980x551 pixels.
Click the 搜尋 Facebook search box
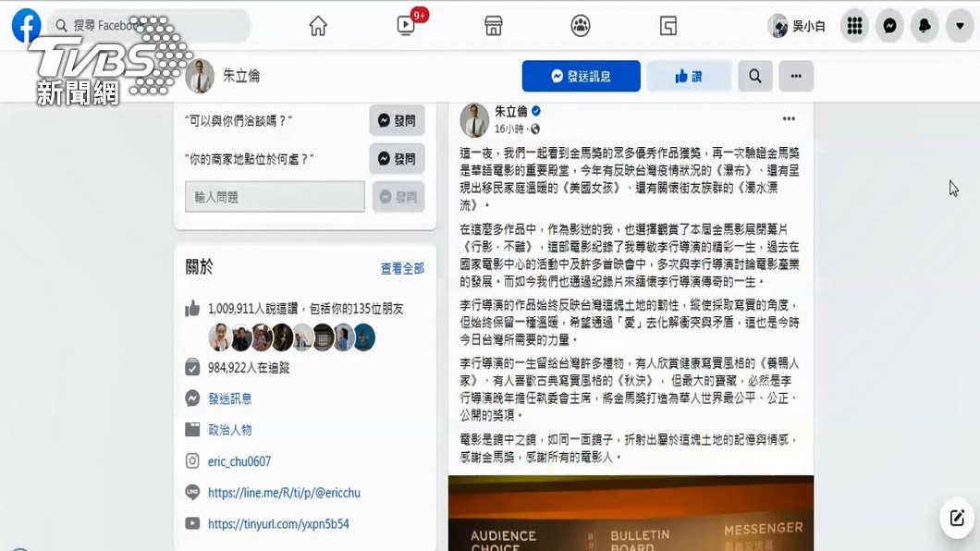149,25
